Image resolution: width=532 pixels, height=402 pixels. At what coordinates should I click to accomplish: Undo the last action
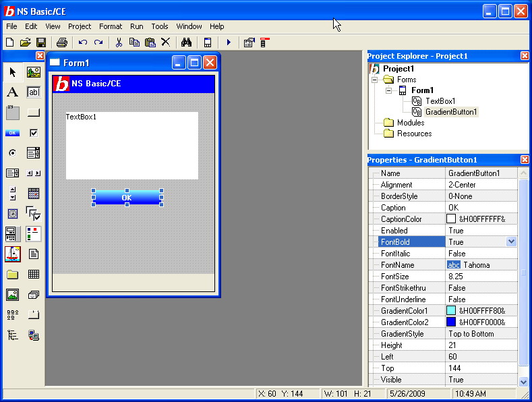pyautogui.click(x=83, y=42)
